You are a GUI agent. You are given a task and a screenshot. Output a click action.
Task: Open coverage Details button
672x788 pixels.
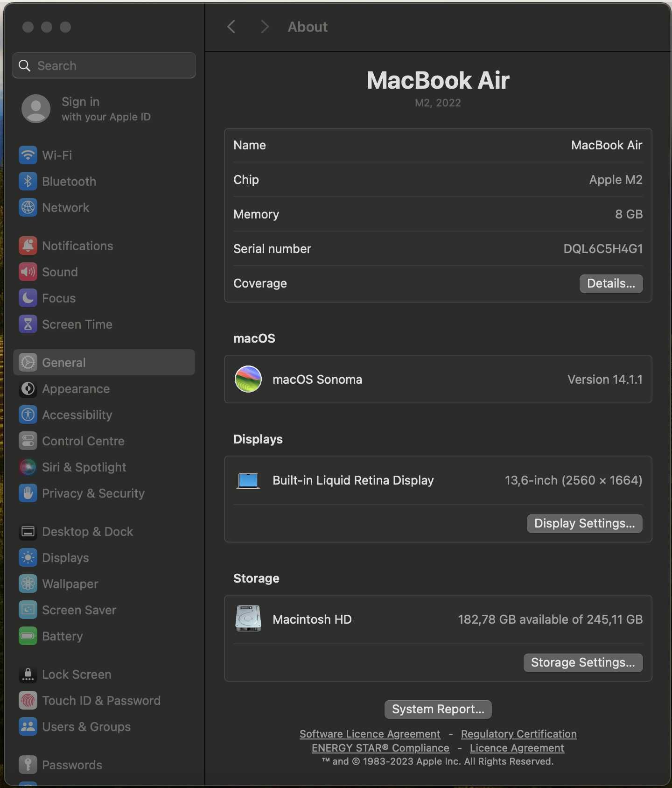click(x=611, y=283)
